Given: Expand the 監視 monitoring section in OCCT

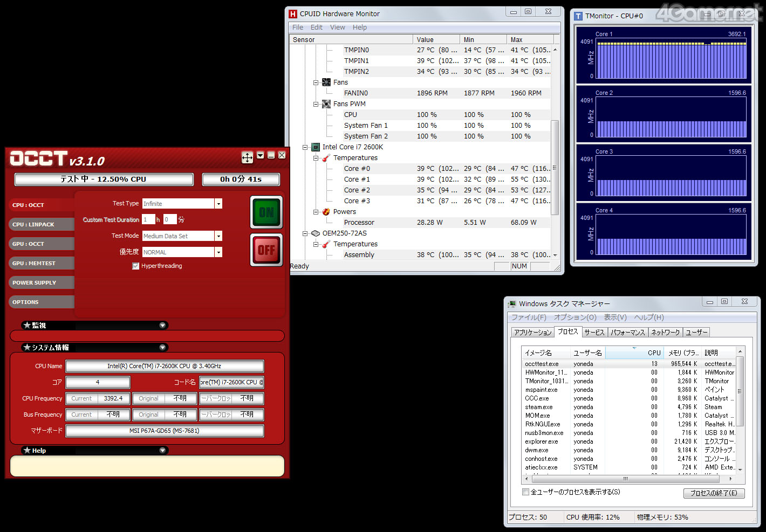Looking at the screenshot, I should [x=162, y=326].
